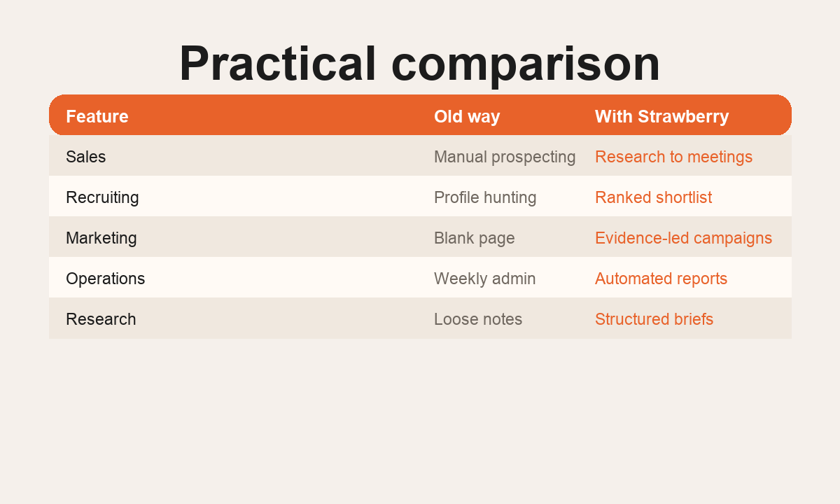Click the Ranked shortlist text
Viewport: 840px width, 504px height.
click(654, 197)
